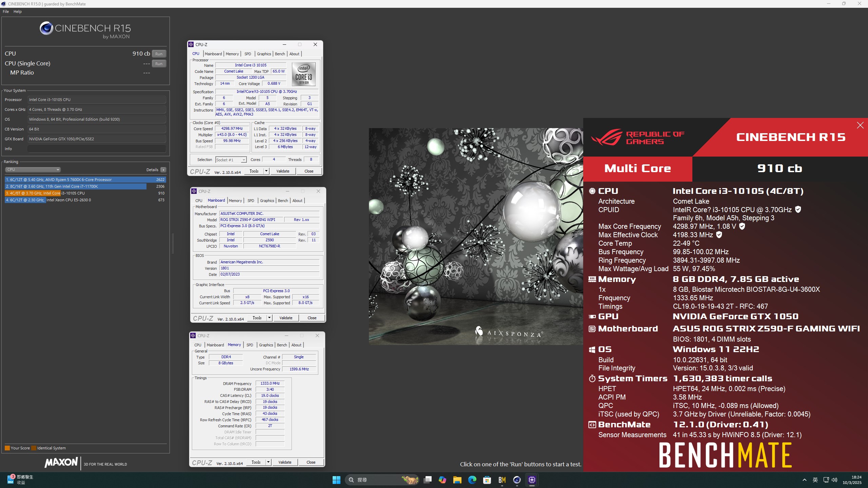Switch to Mainboard tab in top CPU-Z window

coord(213,54)
